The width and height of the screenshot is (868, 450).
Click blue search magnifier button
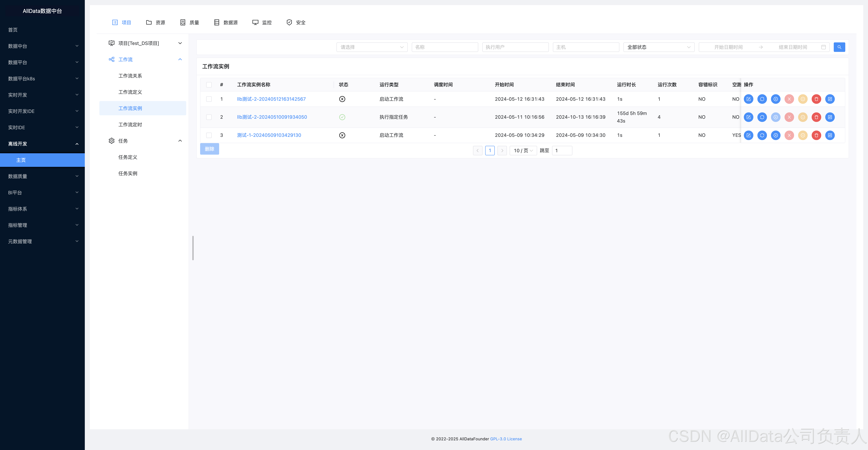pos(839,47)
